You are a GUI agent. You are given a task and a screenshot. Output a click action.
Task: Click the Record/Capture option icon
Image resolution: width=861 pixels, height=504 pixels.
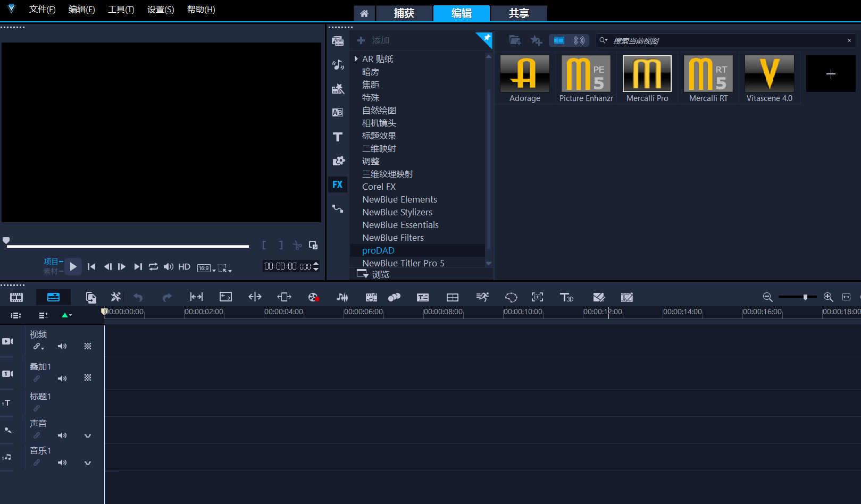(313, 297)
